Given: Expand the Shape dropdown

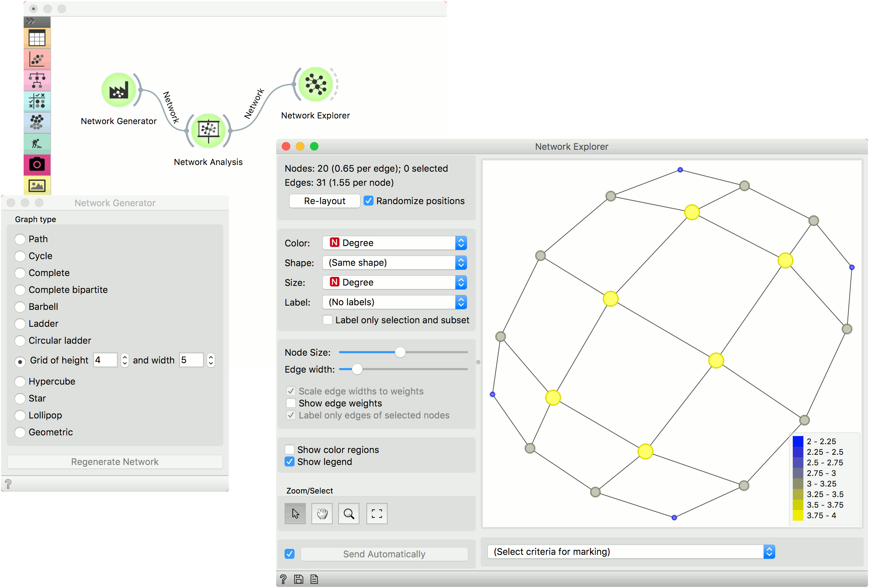Looking at the screenshot, I should (394, 263).
